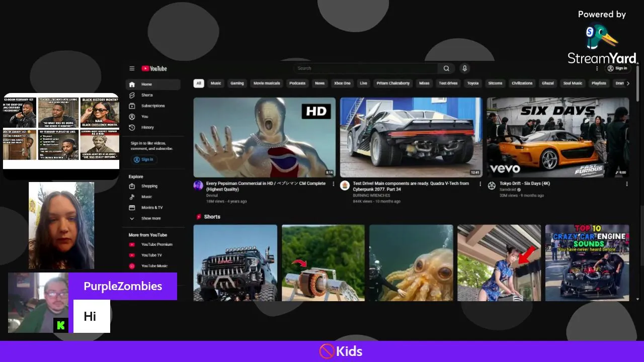Select the Civilizations chip

[x=522, y=83]
